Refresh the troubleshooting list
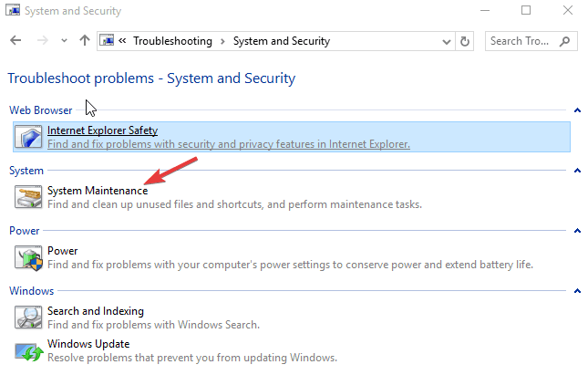Image resolution: width=588 pixels, height=375 pixels. point(465,41)
